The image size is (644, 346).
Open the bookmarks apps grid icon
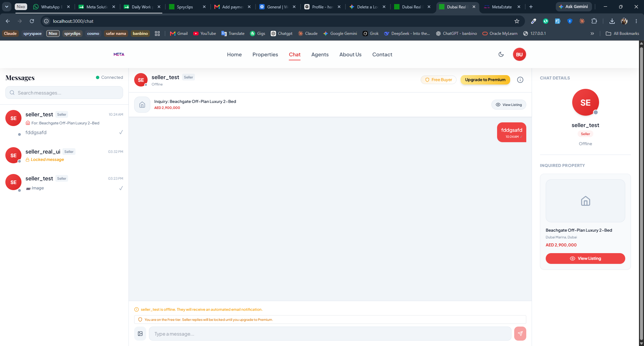pos(157,34)
